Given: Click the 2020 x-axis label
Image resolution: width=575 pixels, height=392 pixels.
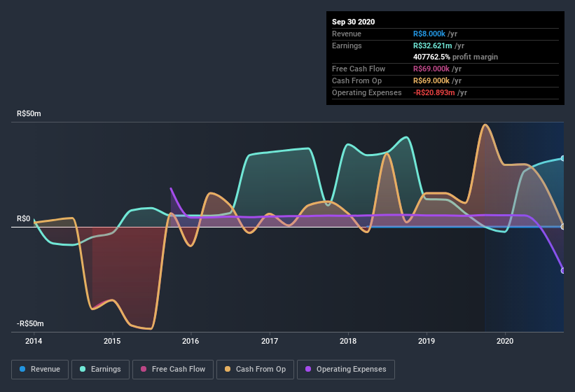Looking at the screenshot, I should tap(505, 341).
